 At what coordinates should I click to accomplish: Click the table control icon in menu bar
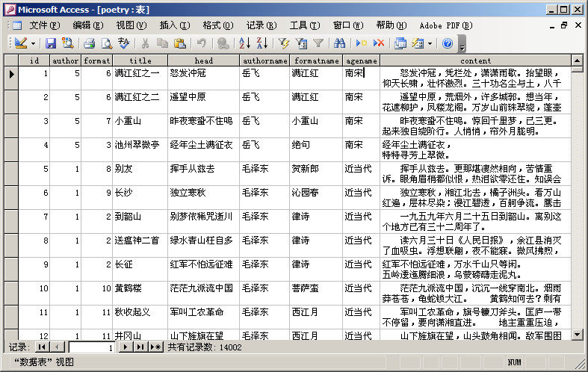(17, 25)
